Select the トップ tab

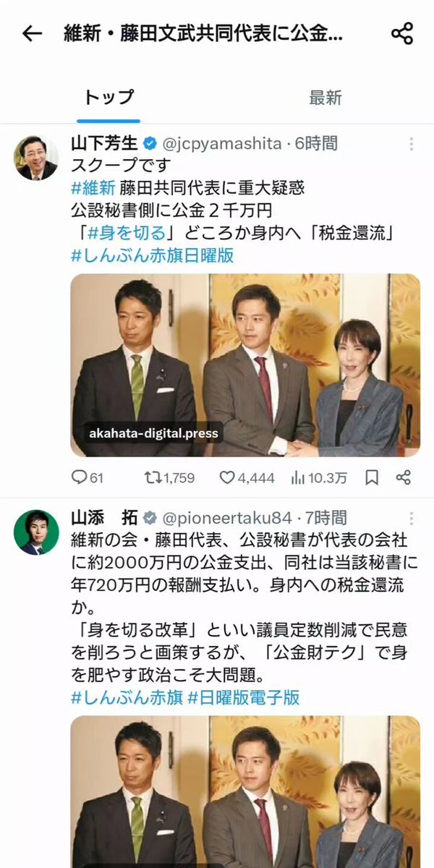(109, 98)
